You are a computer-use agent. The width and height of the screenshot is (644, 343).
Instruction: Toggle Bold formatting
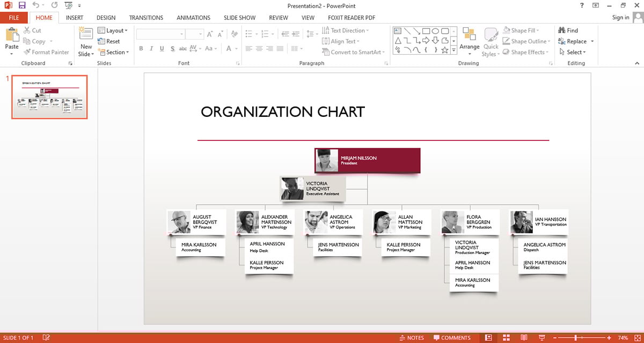141,49
